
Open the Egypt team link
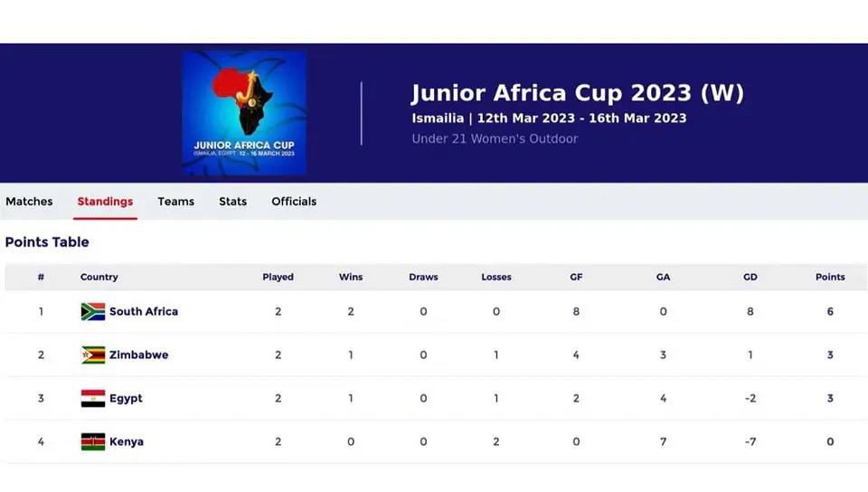(126, 398)
